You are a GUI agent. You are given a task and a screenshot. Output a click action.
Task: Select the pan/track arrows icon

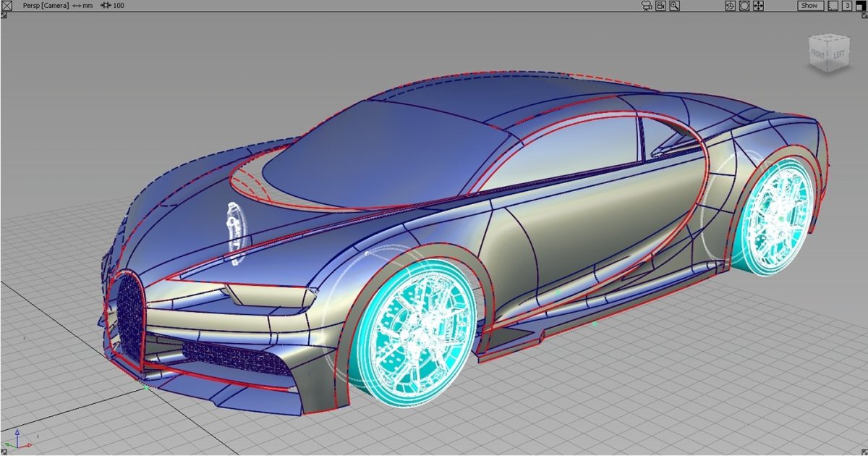point(758,5)
